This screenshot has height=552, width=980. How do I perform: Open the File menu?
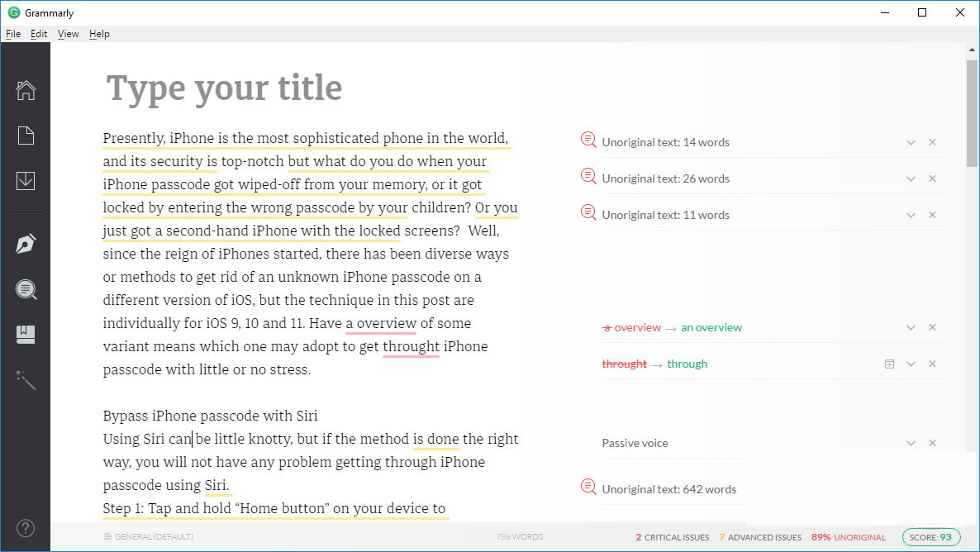tap(13, 34)
